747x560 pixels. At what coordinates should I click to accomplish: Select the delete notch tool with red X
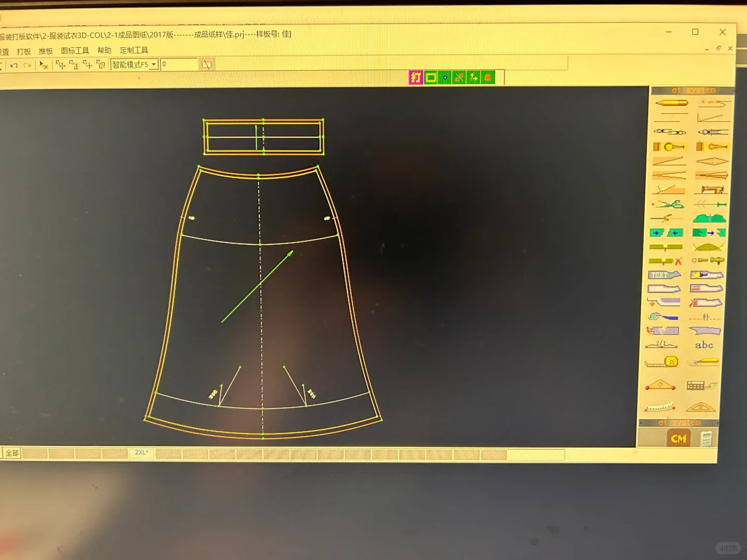click(x=665, y=261)
